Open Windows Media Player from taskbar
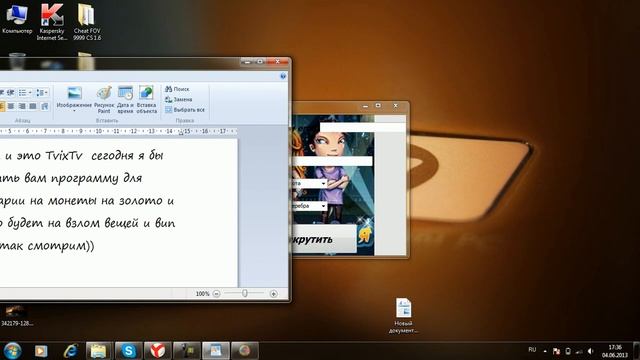This screenshot has height=360, width=640. coord(41,351)
